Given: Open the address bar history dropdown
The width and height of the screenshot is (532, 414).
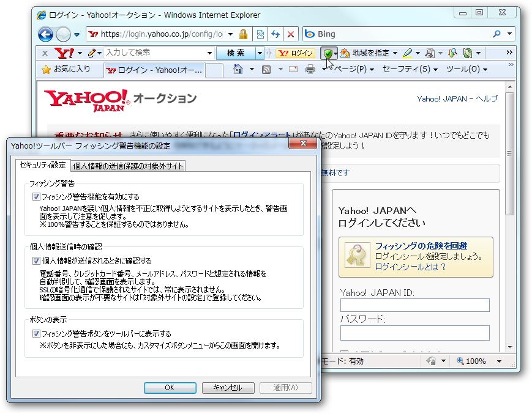Looking at the screenshot, I should [x=230, y=34].
